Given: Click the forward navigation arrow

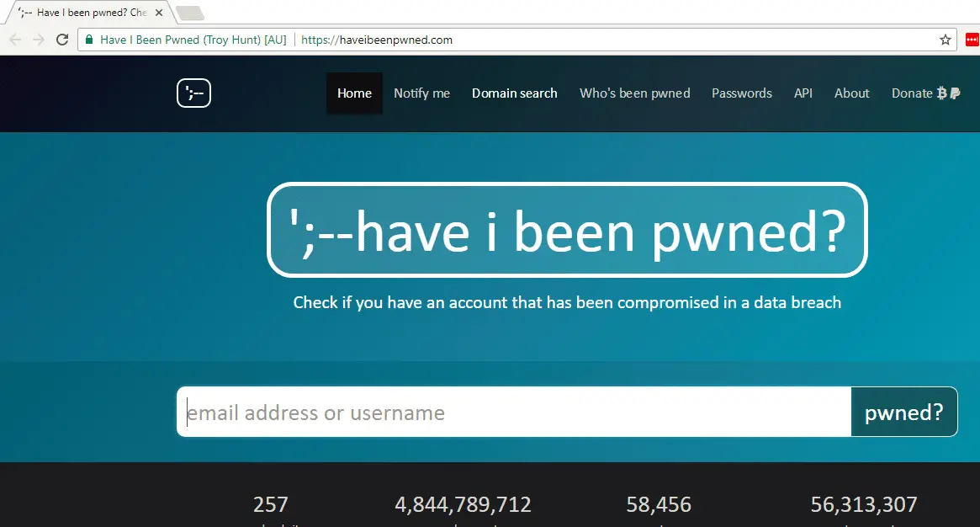Looking at the screenshot, I should (39, 40).
